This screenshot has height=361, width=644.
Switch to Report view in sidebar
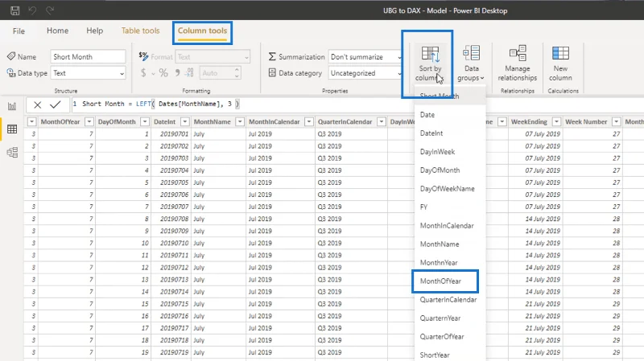coord(12,107)
